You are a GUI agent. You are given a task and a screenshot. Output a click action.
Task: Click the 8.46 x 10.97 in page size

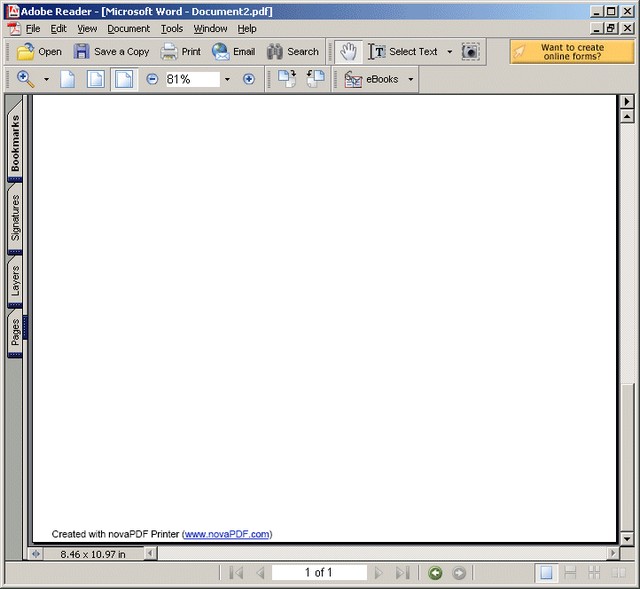tap(93, 554)
